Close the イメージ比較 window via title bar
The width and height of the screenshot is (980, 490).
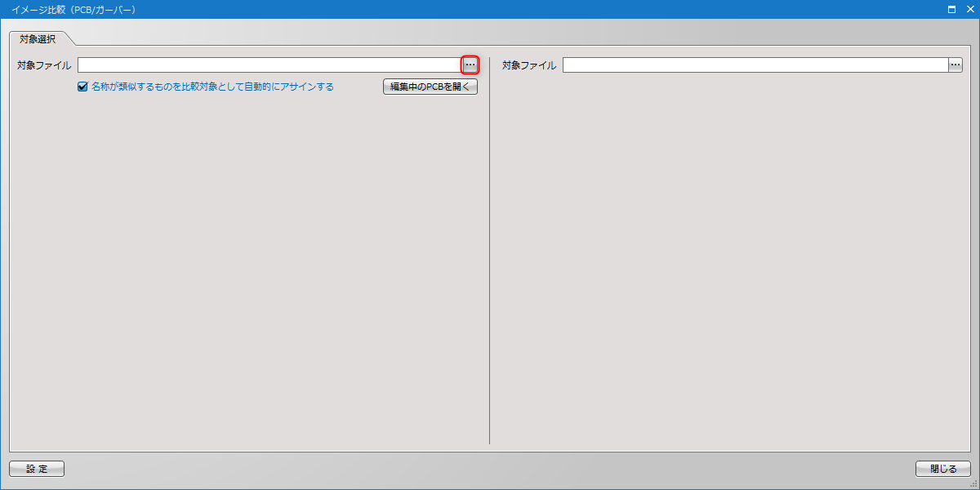coord(969,9)
